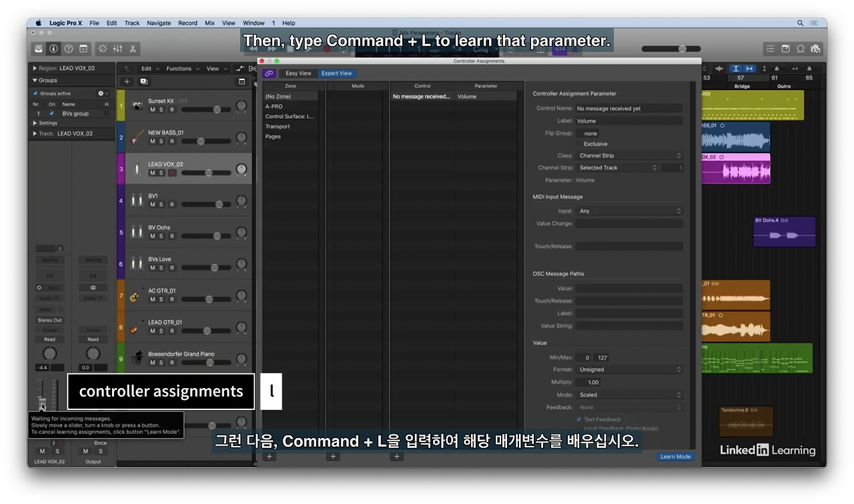The width and height of the screenshot is (854, 504).
Task: Switch to Expert View tab
Action: (x=336, y=73)
